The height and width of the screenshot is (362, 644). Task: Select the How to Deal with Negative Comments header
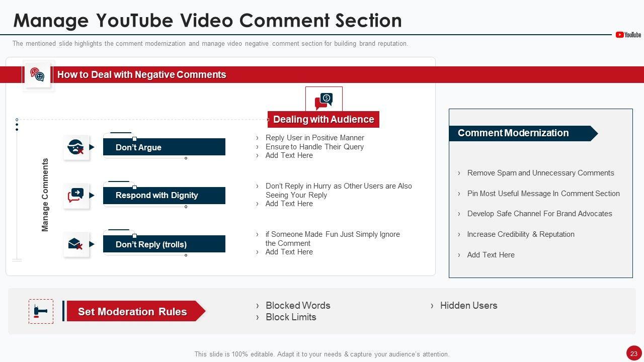click(142, 74)
